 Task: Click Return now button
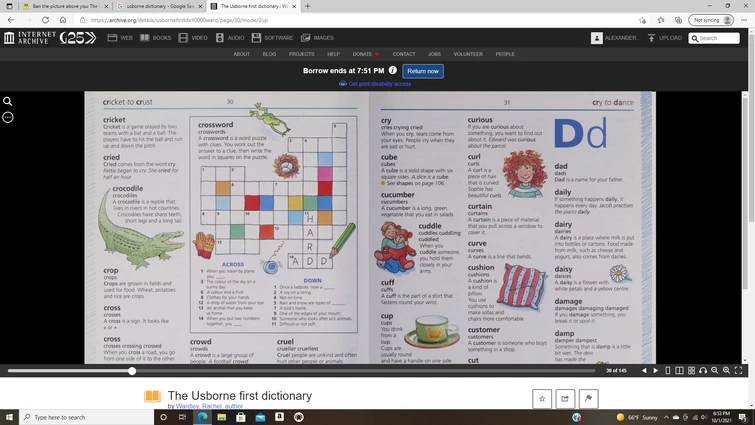[x=423, y=71]
